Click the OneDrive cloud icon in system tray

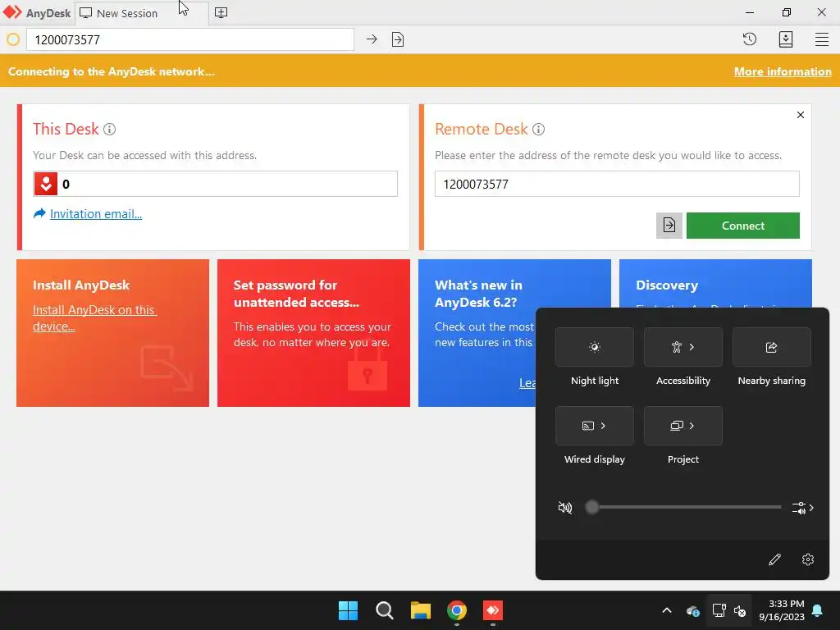pyautogui.click(x=692, y=610)
